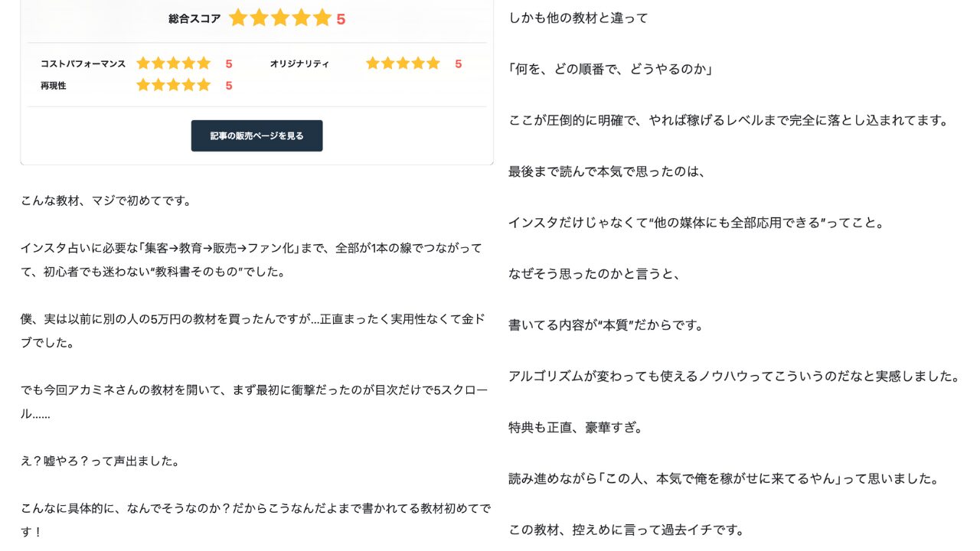Viewport: 980px width, 551px height.
Task: Click the fifth star of 再現性 rating
Action: (203, 85)
